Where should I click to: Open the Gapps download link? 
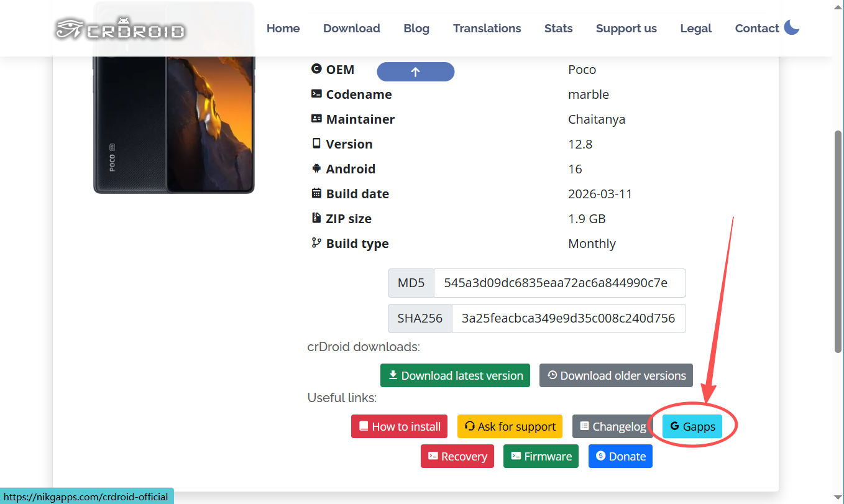692,426
